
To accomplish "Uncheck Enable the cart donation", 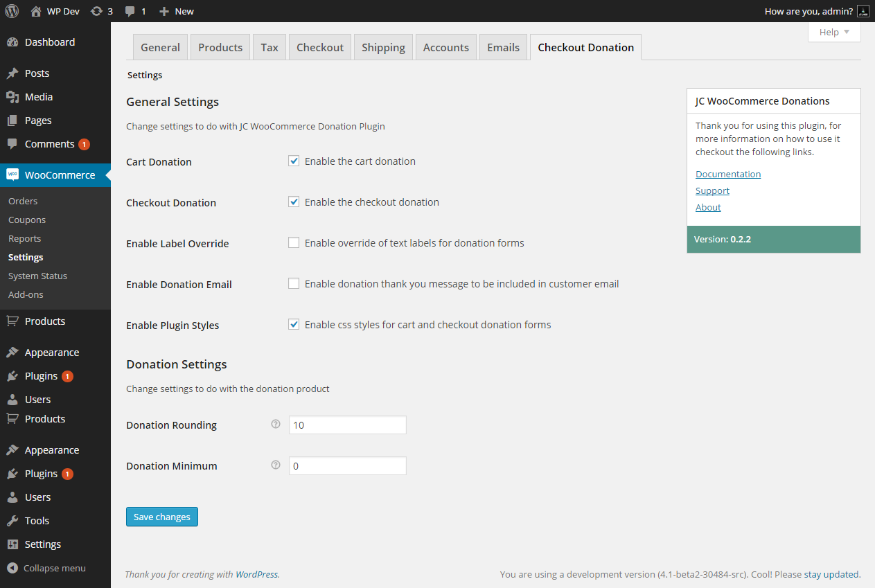I will click(x=294, y=161).
